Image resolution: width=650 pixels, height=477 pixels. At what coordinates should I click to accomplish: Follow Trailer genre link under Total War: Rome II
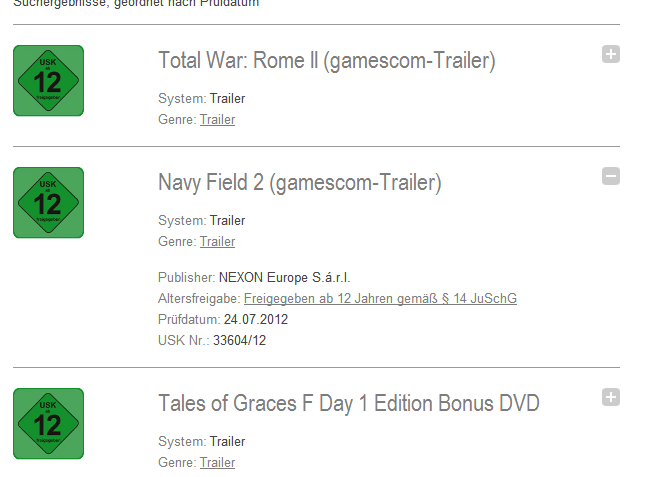point(217,120)
